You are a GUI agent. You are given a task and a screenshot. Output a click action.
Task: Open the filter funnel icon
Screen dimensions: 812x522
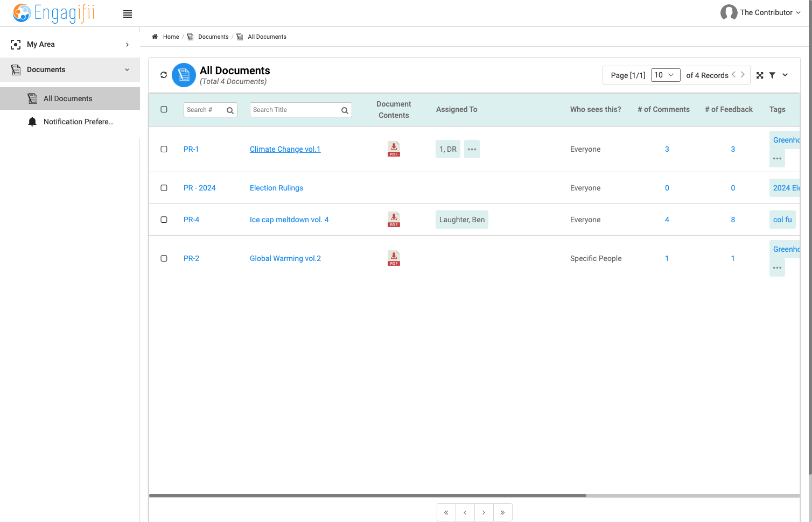(772, 75)
